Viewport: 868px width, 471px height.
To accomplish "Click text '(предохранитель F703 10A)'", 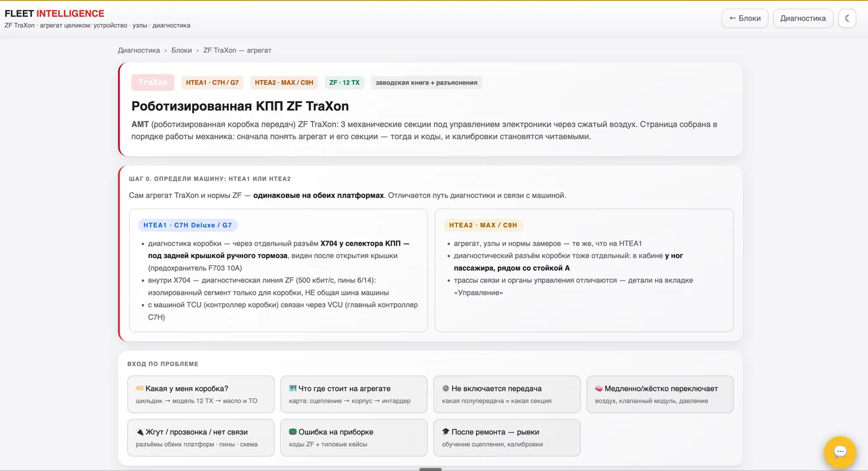I will (x=195, y=268).
